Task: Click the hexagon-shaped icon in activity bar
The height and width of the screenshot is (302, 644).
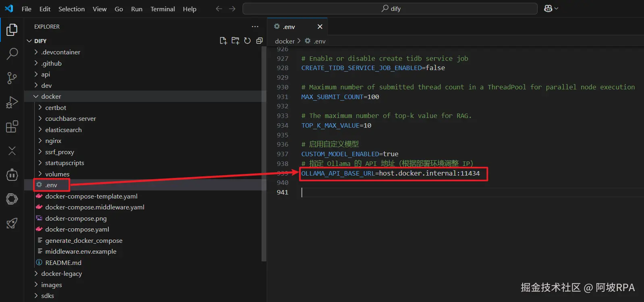Action: pos(12,199)
